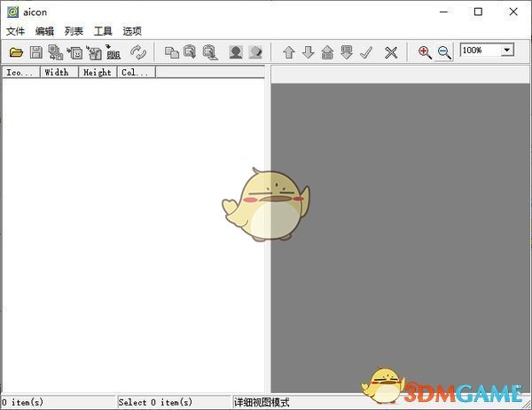The width and height of the screenshot is (532, 410).
Task: Click the refresh circular arrows icon
Action: [138, 52]
